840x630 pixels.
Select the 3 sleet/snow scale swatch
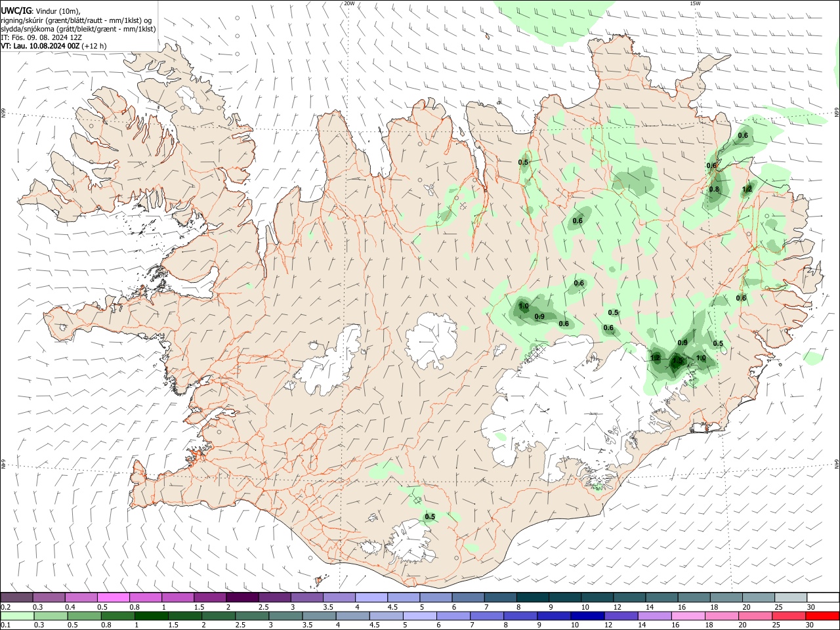coord(307,597)
